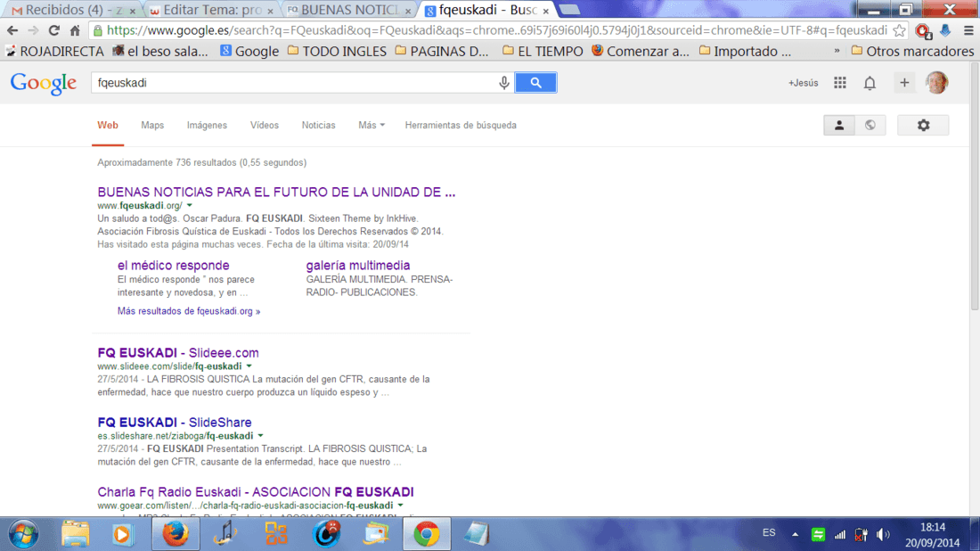Open the music note app on the taskbar
Image resolution: width=980 pixels, height=551 pixels.
[225, 534]
